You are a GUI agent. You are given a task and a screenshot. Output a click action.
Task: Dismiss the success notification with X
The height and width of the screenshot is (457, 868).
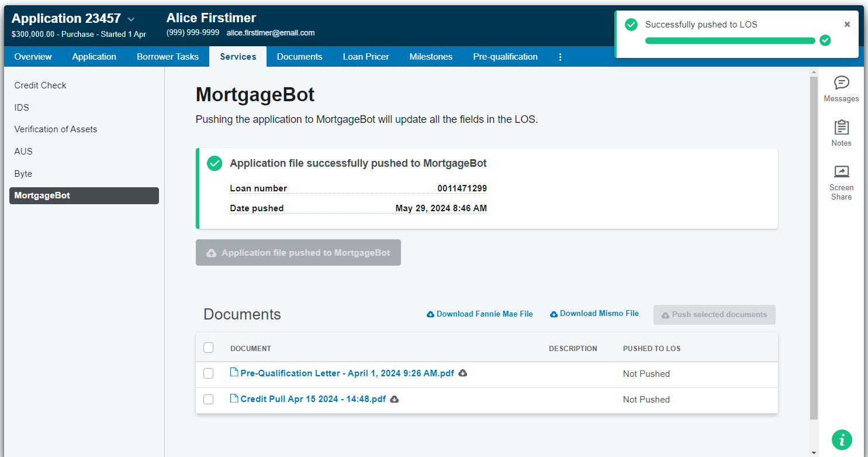click(847, 25)
